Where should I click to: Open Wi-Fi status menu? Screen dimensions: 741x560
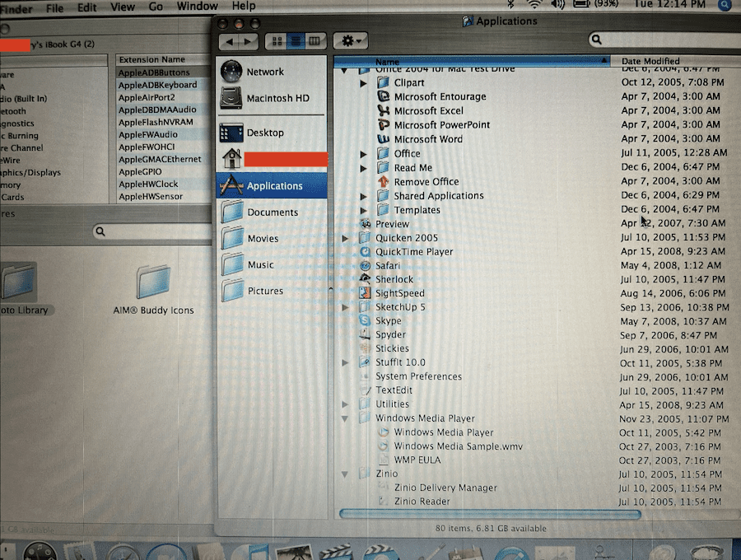click(534, 4)
